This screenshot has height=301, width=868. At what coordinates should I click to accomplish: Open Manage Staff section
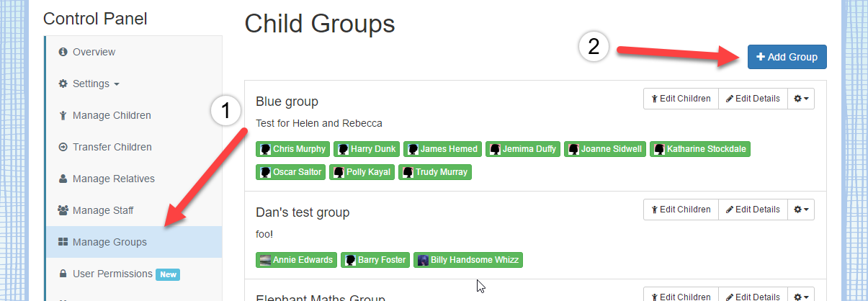[134, 210]
